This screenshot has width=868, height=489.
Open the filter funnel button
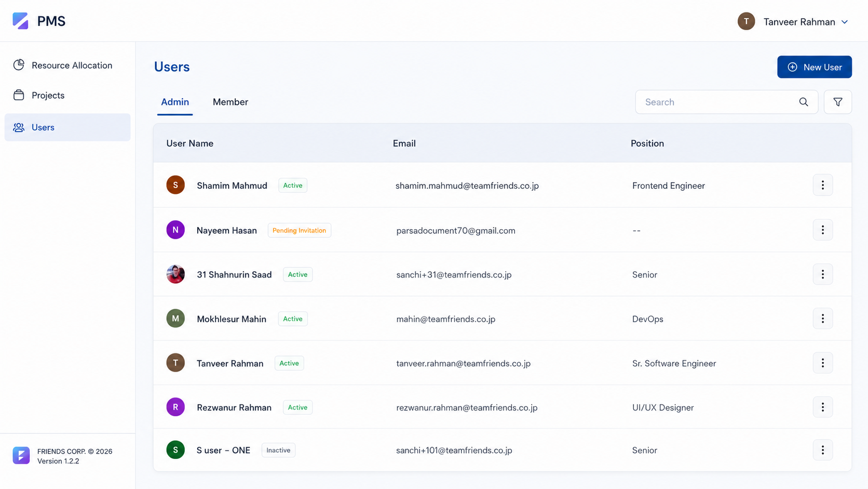(x=837, y=102)
